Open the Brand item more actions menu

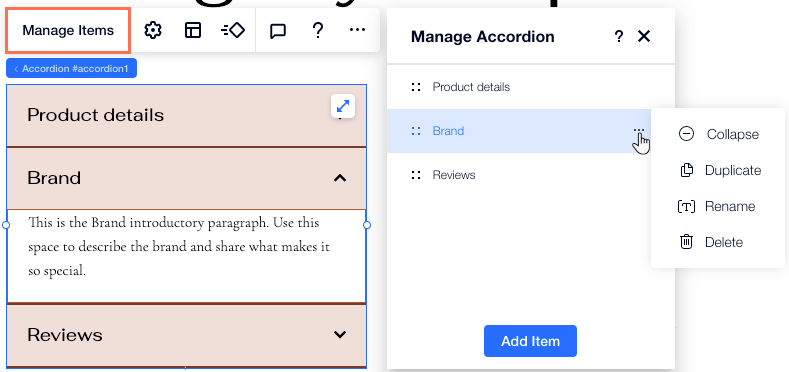639,130
